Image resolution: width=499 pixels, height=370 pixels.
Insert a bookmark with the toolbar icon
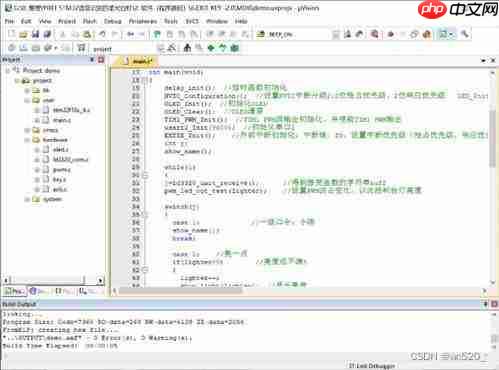tap(157, 34)
